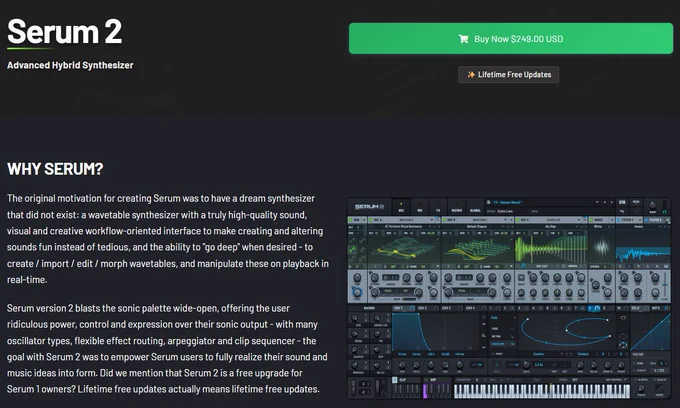Click the blue circular path icon beside LFO editor
This screenshot has height=408, width=680.
623,345
